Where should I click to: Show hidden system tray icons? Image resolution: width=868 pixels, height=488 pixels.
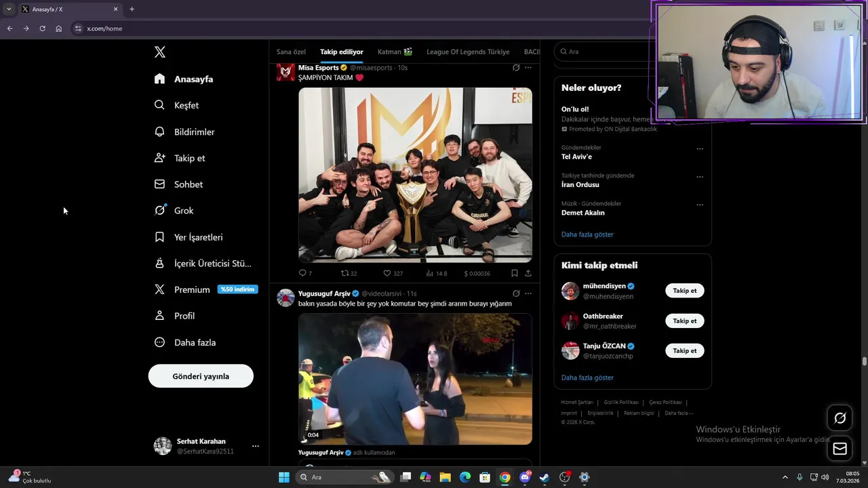pos(785,477)
